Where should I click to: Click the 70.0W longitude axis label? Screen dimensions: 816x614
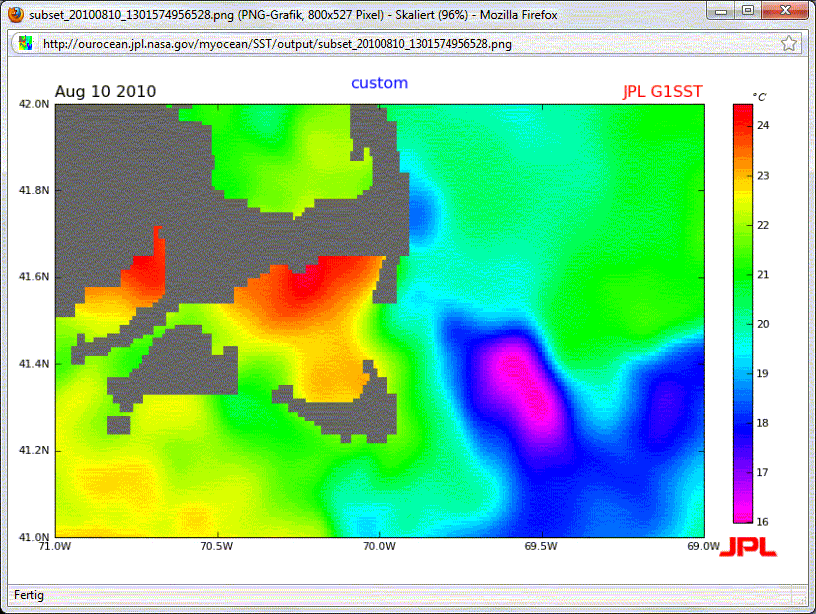point(378,546)
